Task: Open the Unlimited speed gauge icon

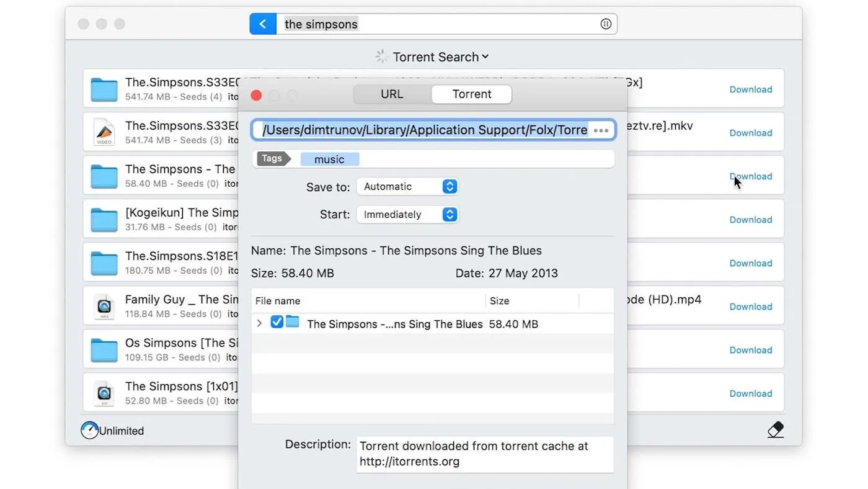Action: [x=90, y=430]
